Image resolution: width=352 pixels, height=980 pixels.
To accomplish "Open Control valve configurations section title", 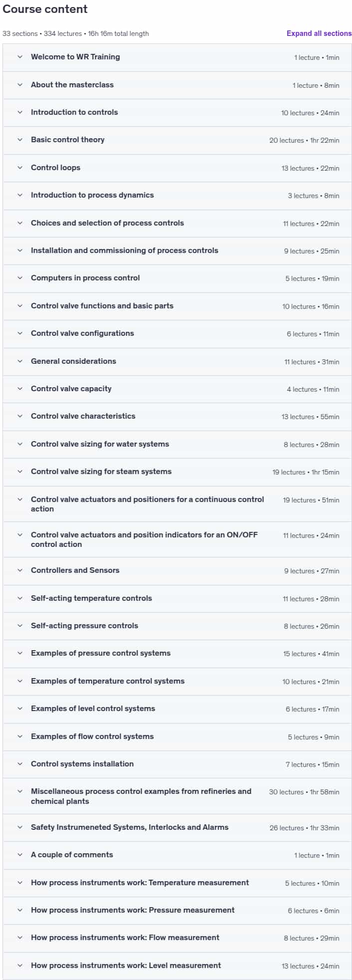I will (82, 333).
